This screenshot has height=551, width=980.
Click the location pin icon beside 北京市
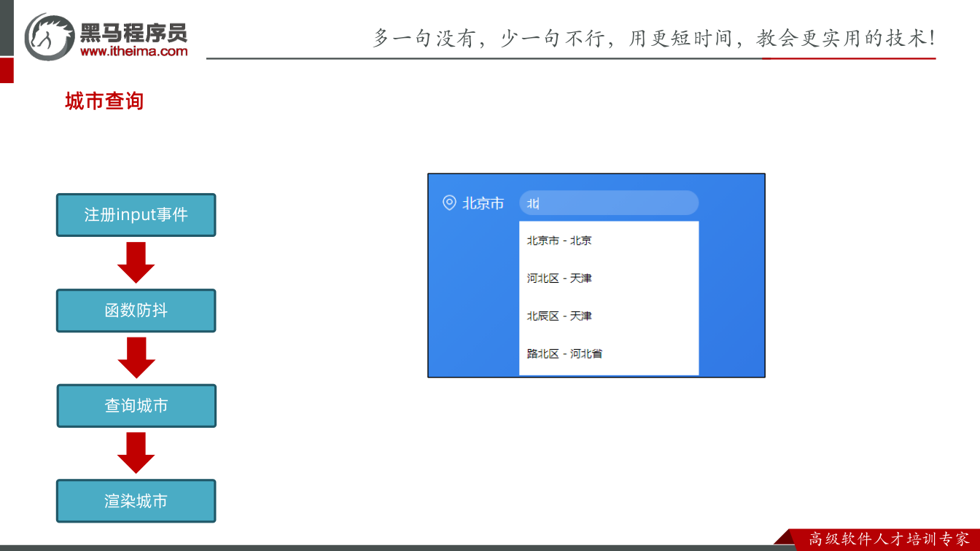click(x=449, y=203)
